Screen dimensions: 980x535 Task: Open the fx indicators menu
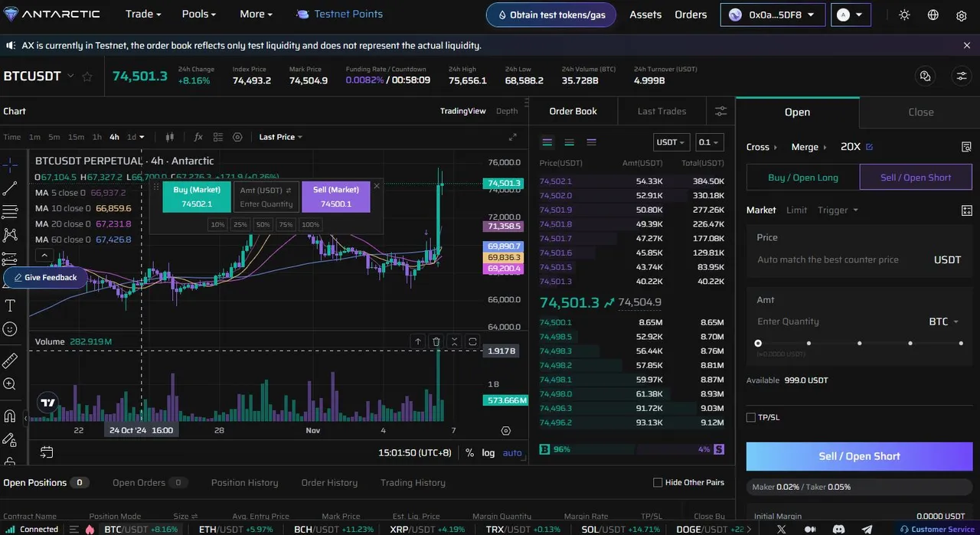[198, 137]
